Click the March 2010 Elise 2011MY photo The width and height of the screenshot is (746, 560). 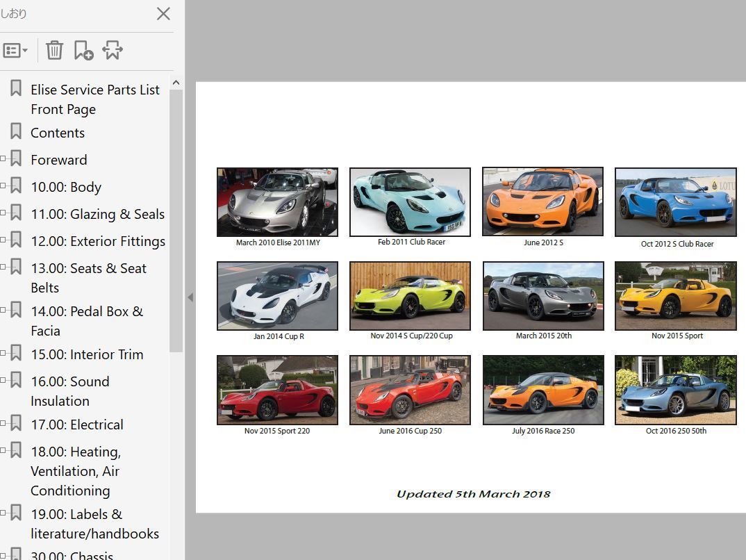point(277,201)
